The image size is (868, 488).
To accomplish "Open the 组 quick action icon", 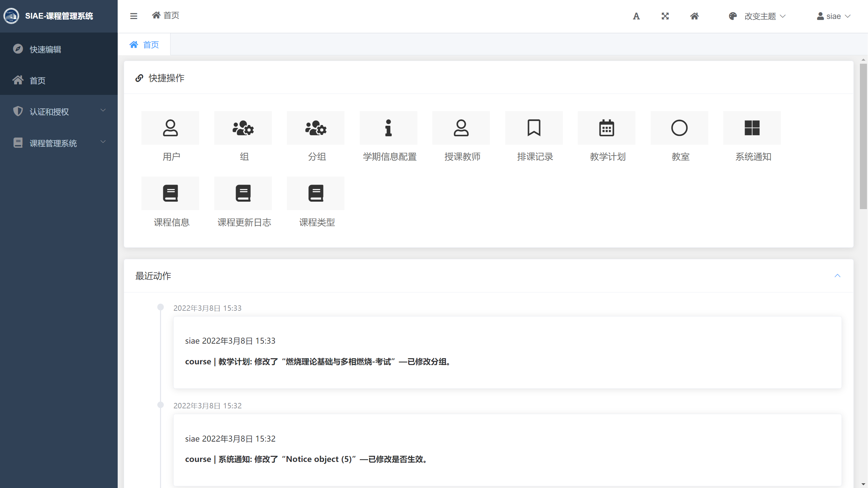I will click(x=243, y=128).
